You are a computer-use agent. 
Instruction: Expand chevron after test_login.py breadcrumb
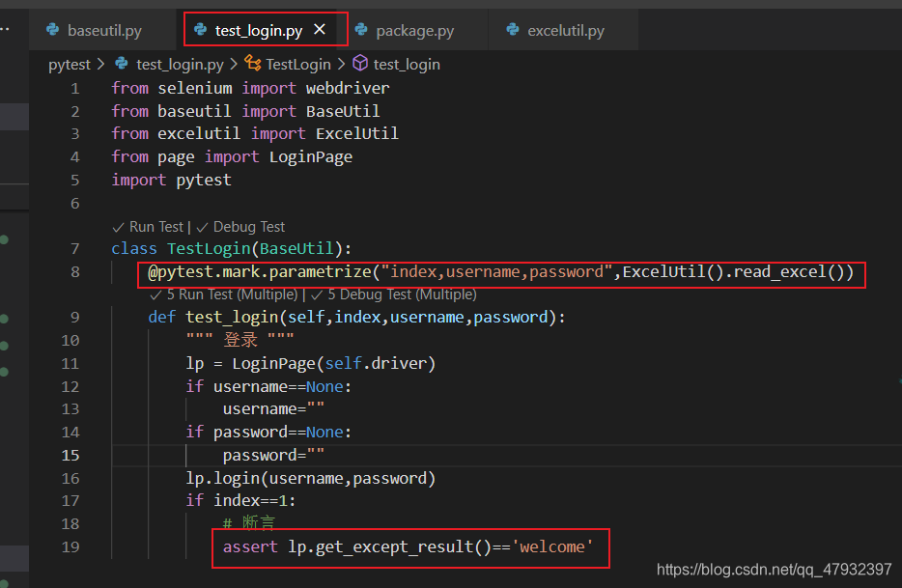pyautogui.click(x=234, y=64)
